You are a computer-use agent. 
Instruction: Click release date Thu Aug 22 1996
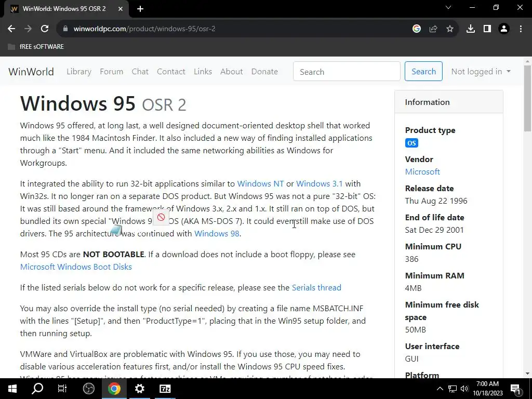[x=436, y=201]
